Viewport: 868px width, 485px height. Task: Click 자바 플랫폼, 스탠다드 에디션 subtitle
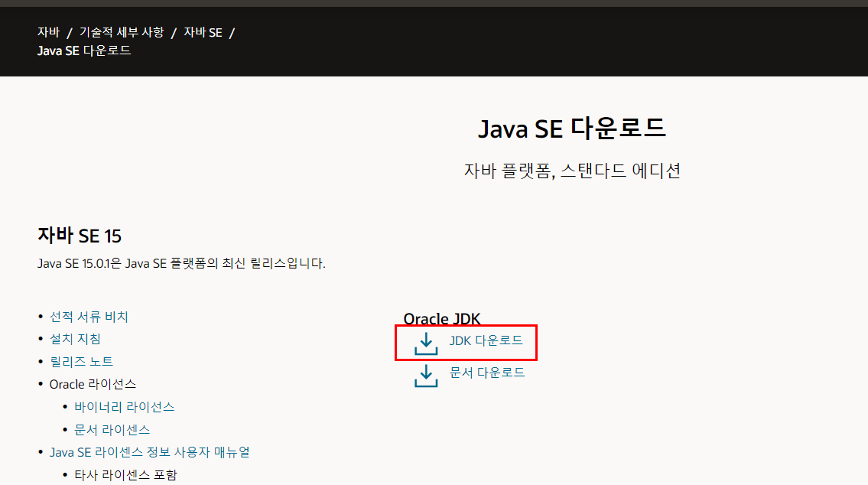(x=572, y=171)
